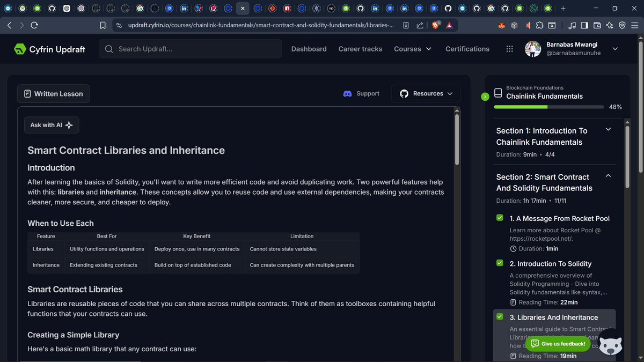Open Brave Rewards triangle icon
Screen dimensions: 644x362
pos(449,25)
